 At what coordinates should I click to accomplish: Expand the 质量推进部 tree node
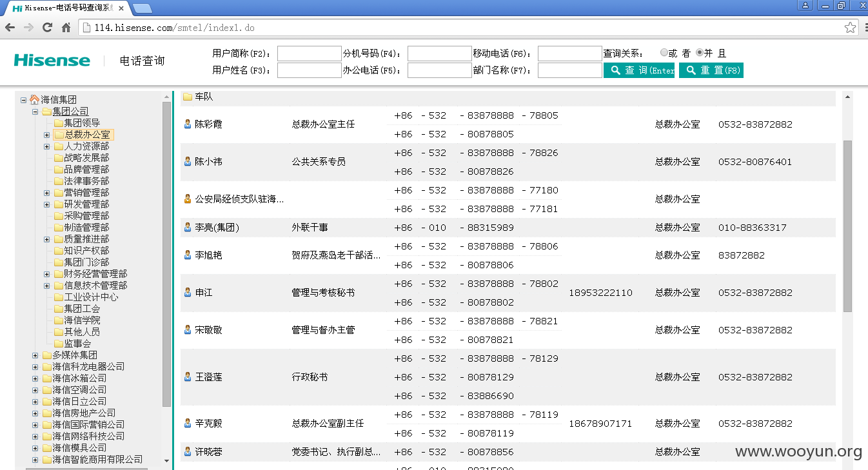click(46, 239)
